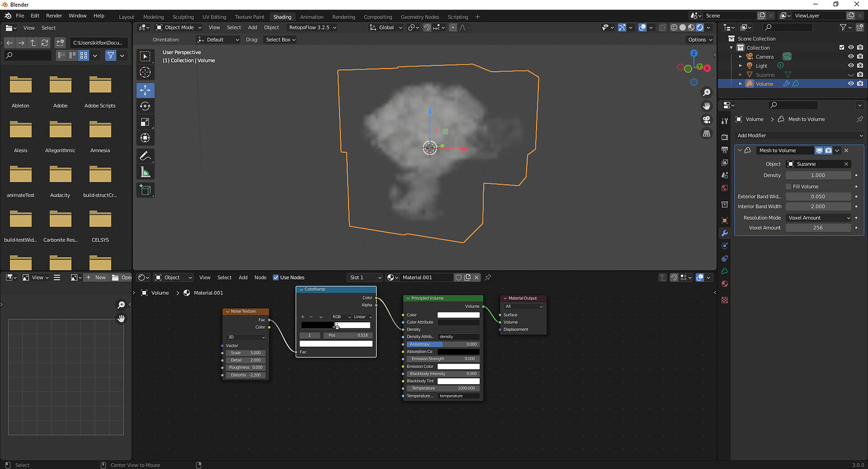The image size is (868, 469).
Task: Open the Object Mode dropdown
Action: click(179, 28)
